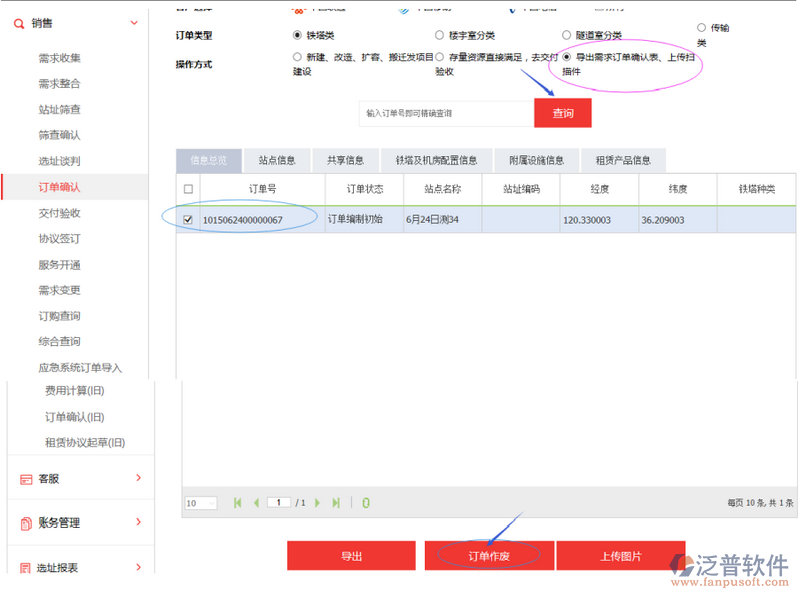799x598 pixels.
Task: Open the page size dropdown showing 10
Action: pyautogui.click(x=200, y=503)
